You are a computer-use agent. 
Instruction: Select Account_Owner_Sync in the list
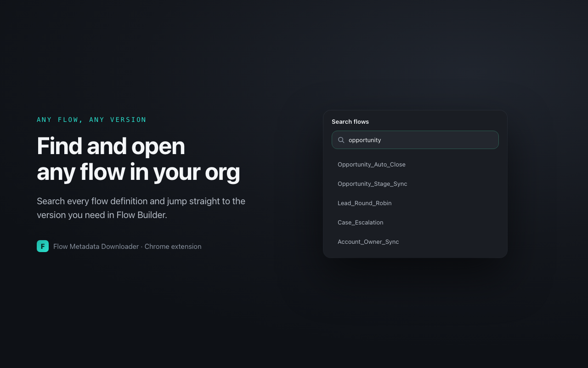click(415, 241)
